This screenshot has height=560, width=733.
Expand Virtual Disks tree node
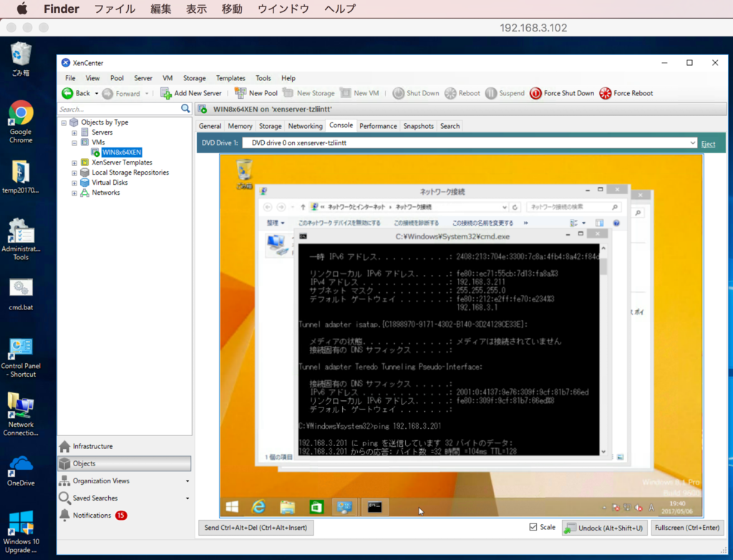click(x=74, y=183)
